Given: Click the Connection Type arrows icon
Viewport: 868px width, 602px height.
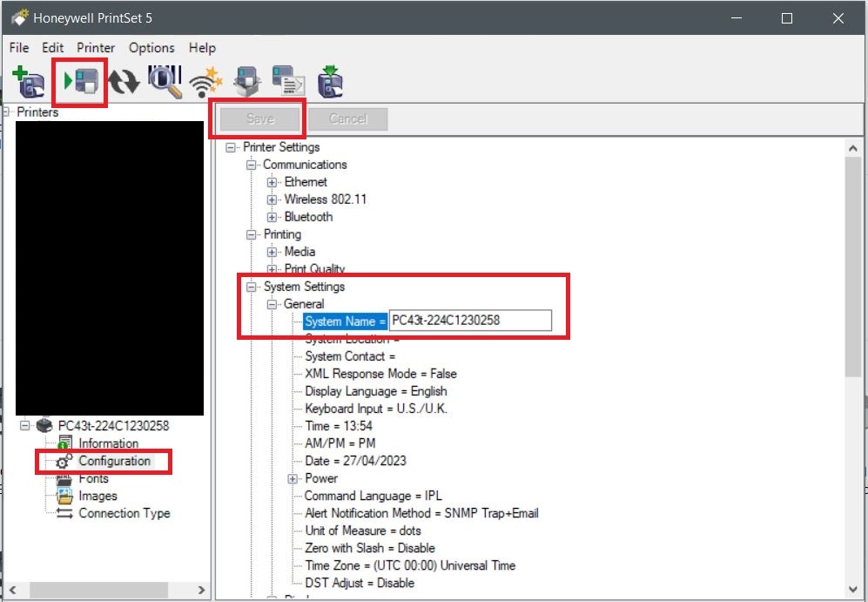Looking at the screenshot, I should [64, 513].
